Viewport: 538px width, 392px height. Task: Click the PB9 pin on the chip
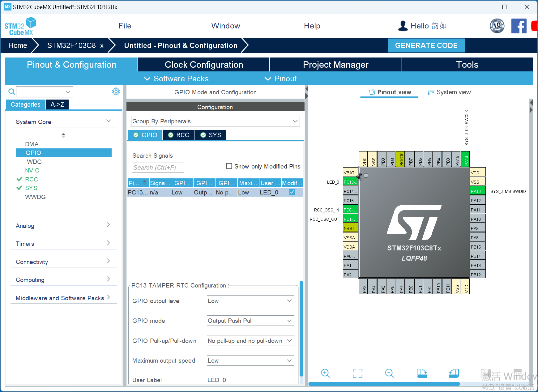(x=382, y=159)
